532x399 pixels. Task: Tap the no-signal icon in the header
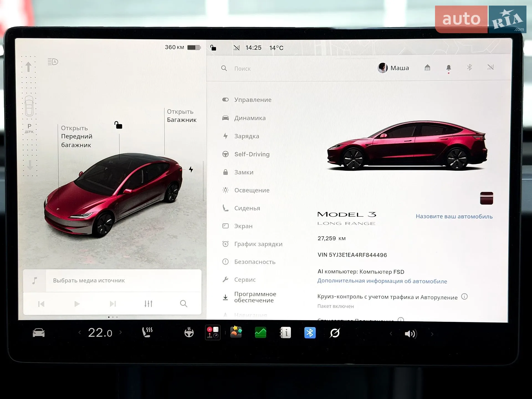pyautogui.click(x=490, y=67)
